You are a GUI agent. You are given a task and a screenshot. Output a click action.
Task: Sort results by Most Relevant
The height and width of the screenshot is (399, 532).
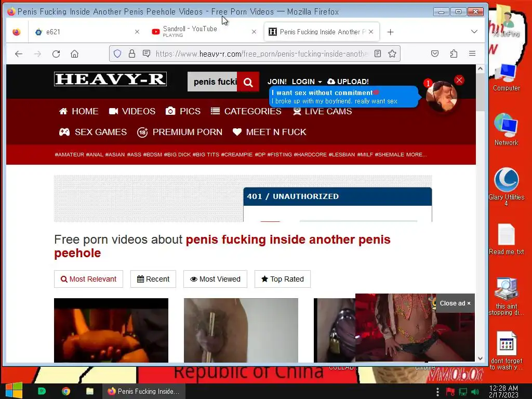point(88,279)
